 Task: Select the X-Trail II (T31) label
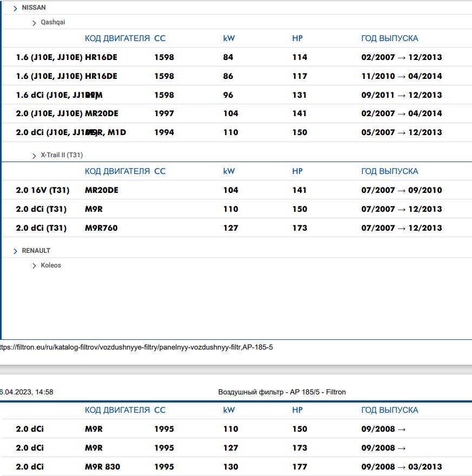pyautogui.click(x=62, y=155)
